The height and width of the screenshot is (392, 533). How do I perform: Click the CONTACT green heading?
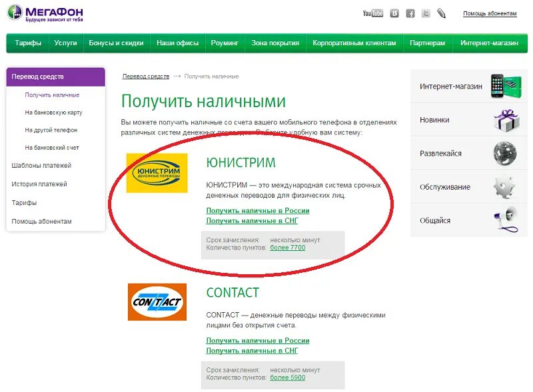tap(233, 292)
